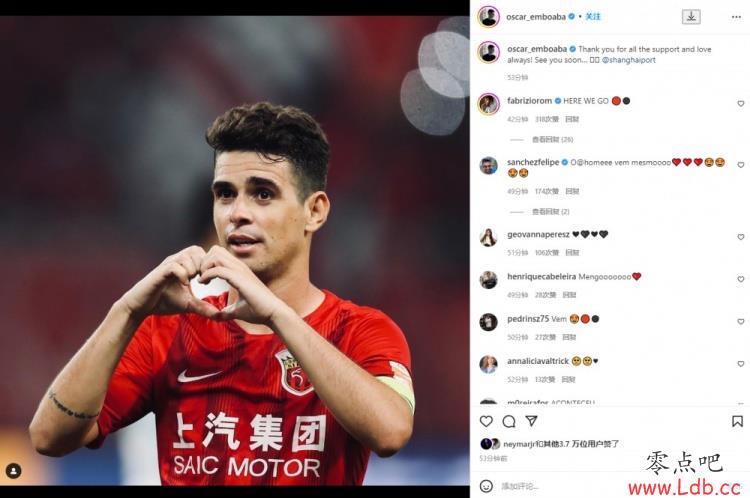This screenshot has width=750, height=498.
Task: Open the henriquecabeleira username profile
Action: pyautogui.click(x=541, y=277)
